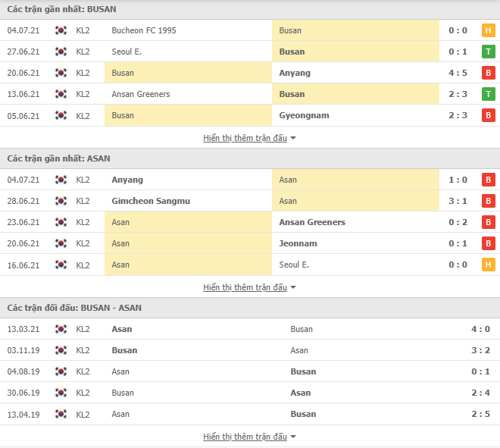The height and width of the screenshot is (448, 500).
Task: Select the KL2 league label on the 23.06.21 row
Action: coord(83,222)
